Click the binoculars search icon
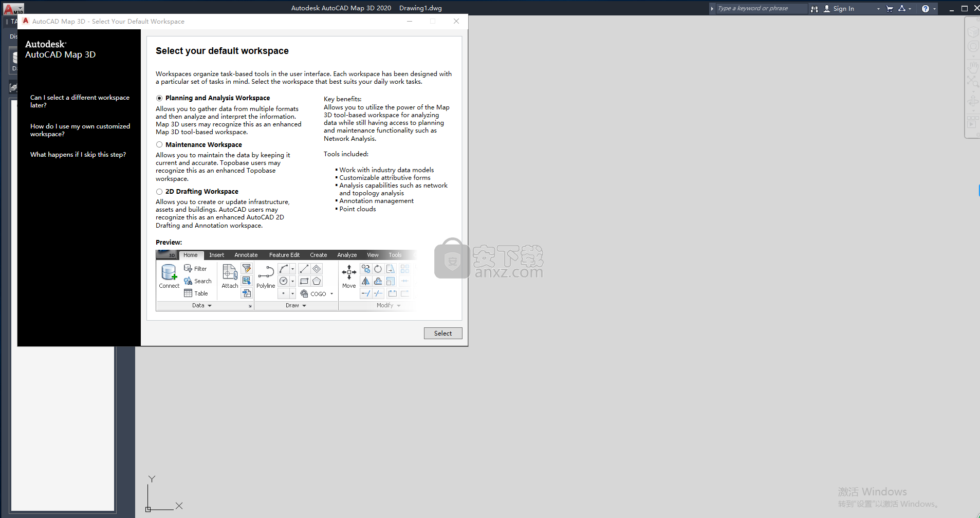The height and width of the screenshot is (518, 980). (x=815, y=9)
